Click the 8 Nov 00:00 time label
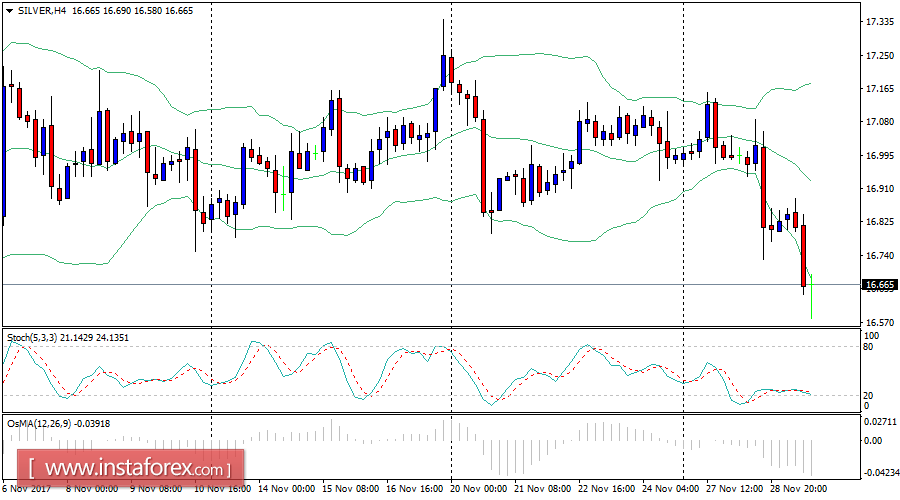Viewport: 900px width, 500px height. click(x=92, y=489)
